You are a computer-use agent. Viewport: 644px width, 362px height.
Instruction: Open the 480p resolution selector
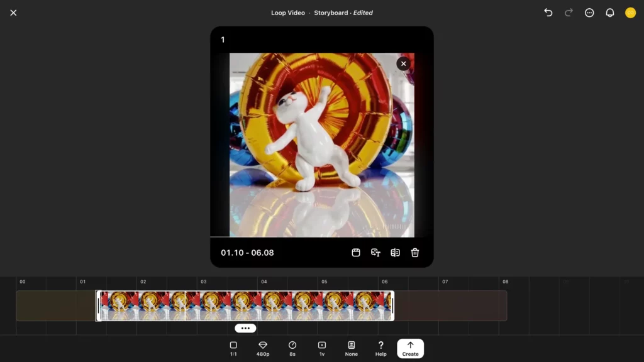[263, 348]
